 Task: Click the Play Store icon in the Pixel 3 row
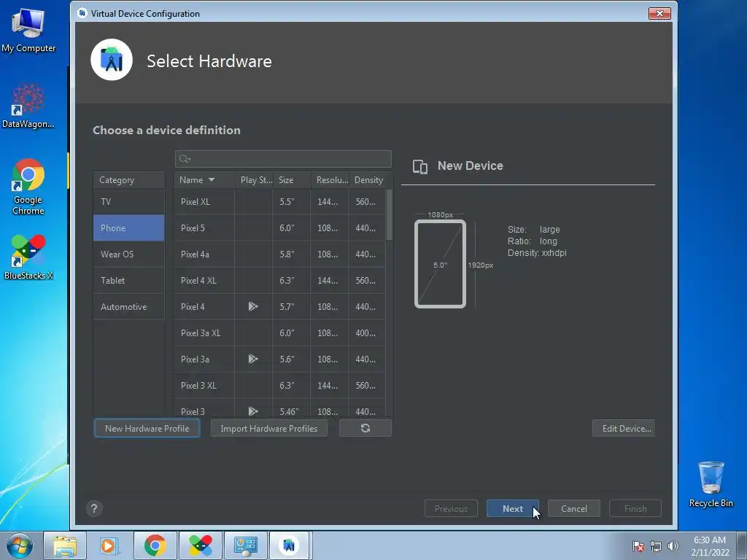pos(253,411)
